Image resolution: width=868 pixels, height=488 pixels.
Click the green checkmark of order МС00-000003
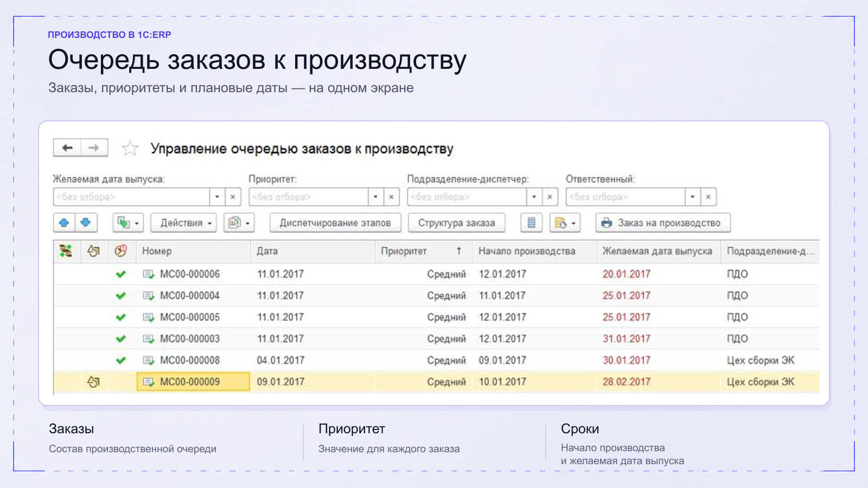[121, 339]
